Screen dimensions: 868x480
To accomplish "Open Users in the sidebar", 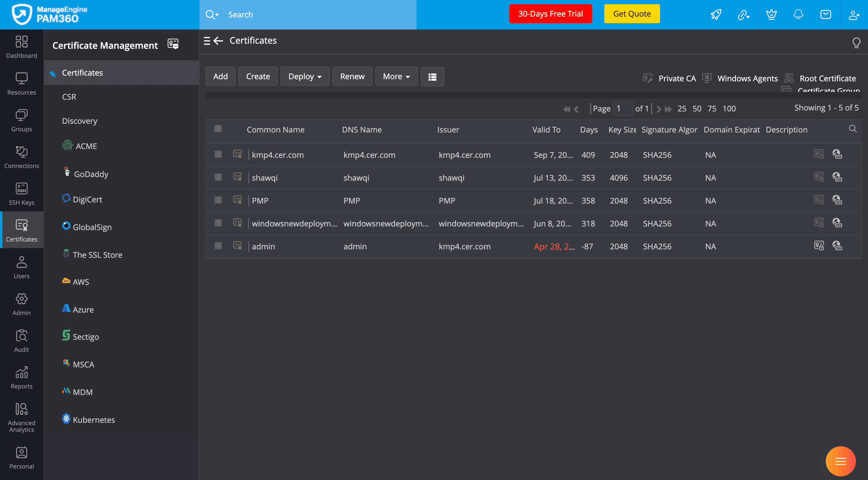I will click(22, 267).
